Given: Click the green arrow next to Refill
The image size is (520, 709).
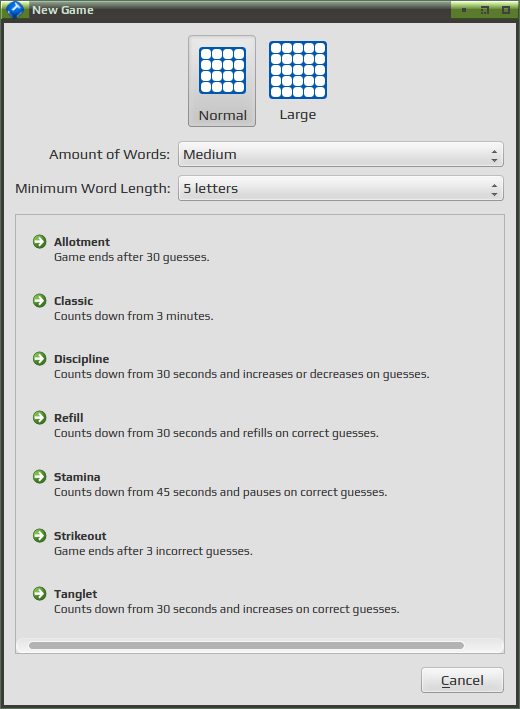Looking at the screenshot, I should click(40, 418).
